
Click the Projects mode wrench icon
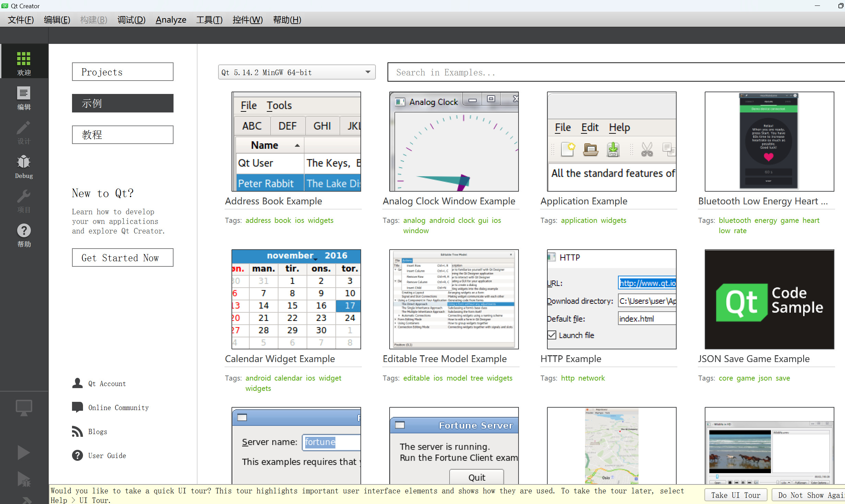point(24,201)
